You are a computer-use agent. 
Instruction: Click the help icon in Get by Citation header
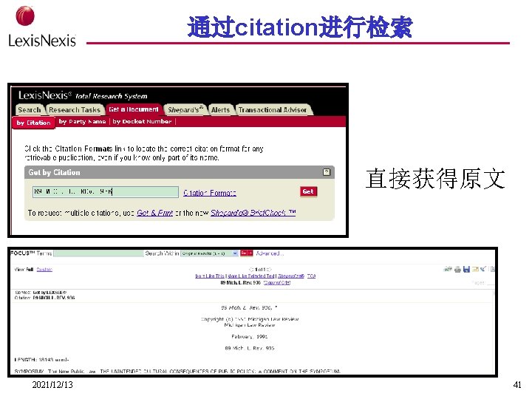(x=327, y=172)
